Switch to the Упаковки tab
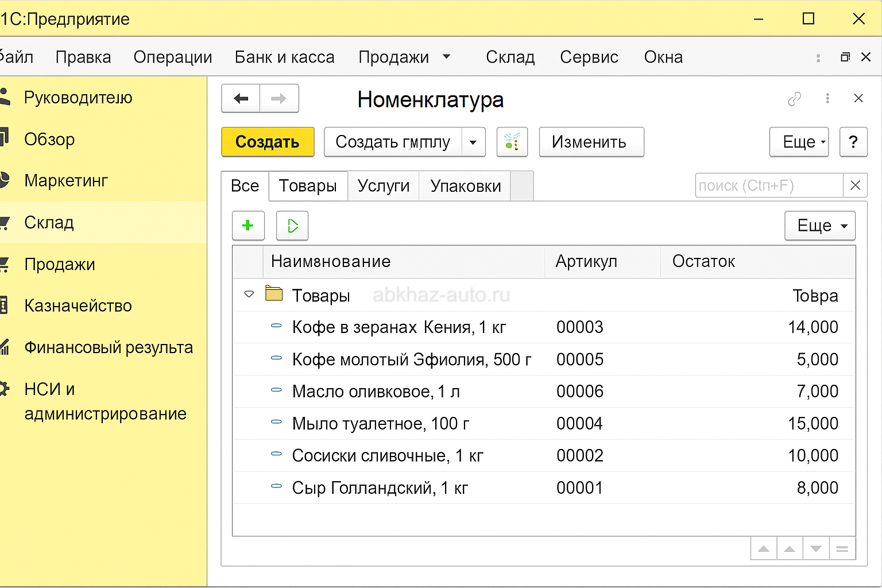 pyautogui.click(x=466, y=186)
